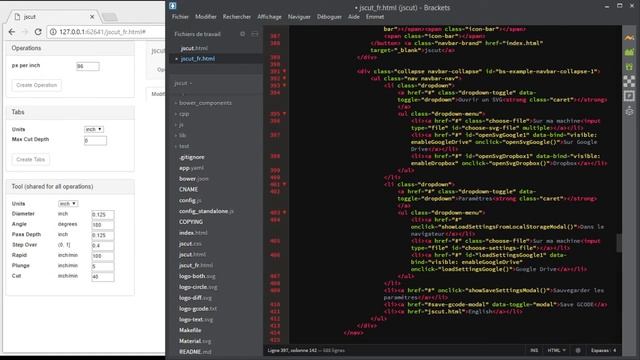This screenshot has width=640, height=360.
Task: Open the Affichage menu
Action: [x=269, y=17]
